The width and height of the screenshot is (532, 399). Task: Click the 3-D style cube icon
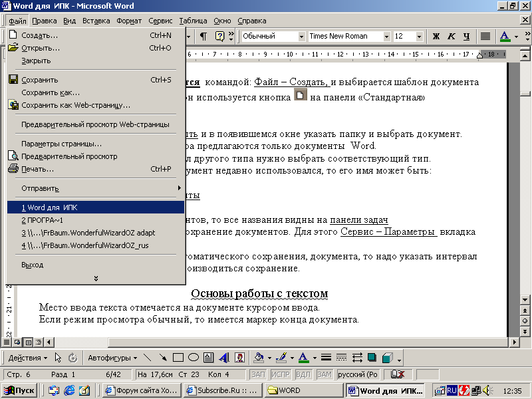[x=388, y=358]
